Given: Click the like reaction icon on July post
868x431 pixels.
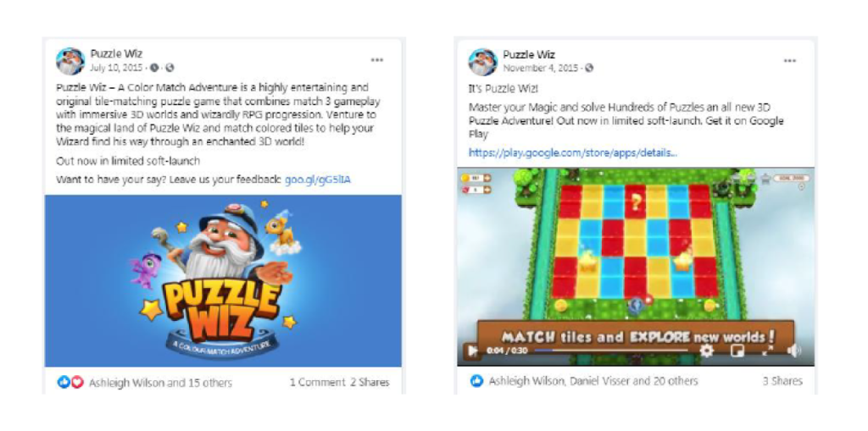Looking at the screenshot, I should [64, 383].
